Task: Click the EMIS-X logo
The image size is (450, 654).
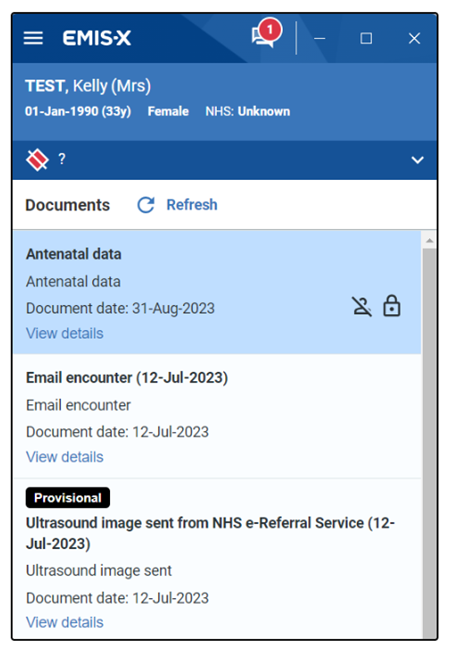Action: pyautogui.click(x=97, y=38)
